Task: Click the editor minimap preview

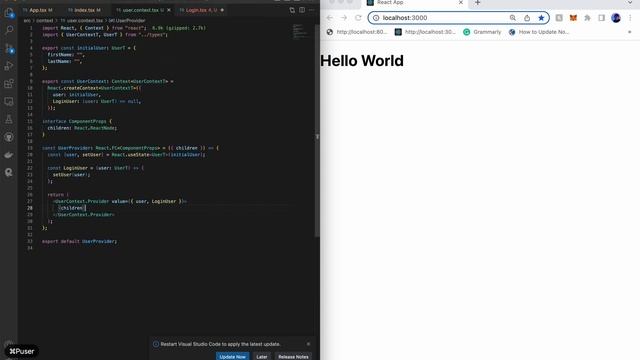Action: [x=301, y=32]
